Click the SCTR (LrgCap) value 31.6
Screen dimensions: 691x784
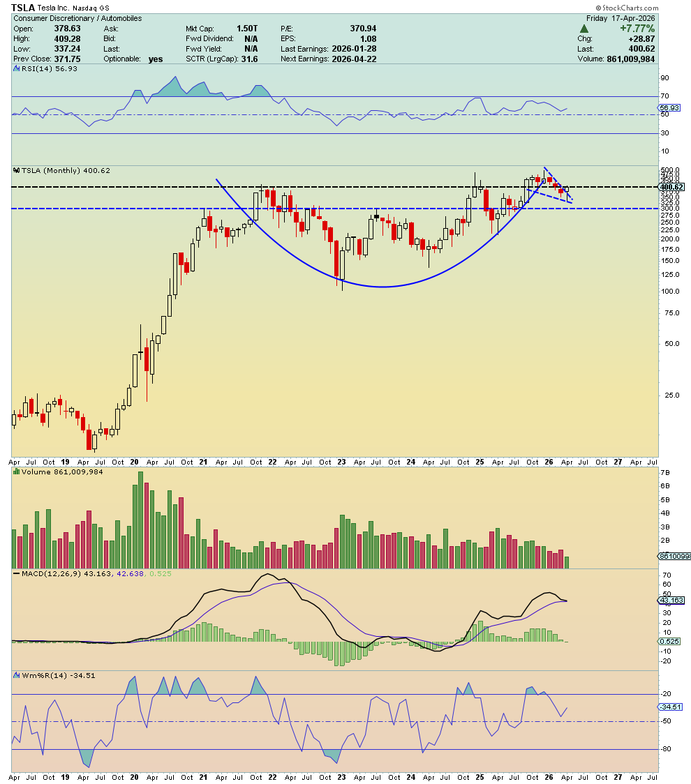pyautogui.click(x=248, y=59)
